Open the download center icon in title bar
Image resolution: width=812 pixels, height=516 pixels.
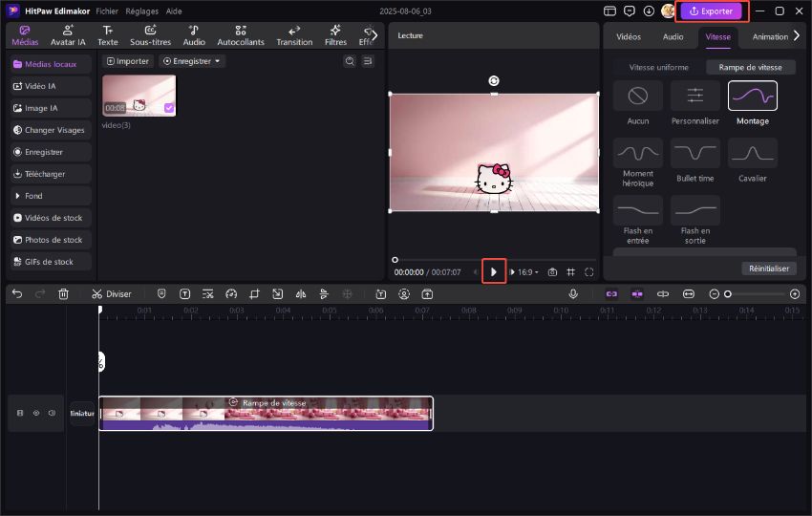[649, 11]
